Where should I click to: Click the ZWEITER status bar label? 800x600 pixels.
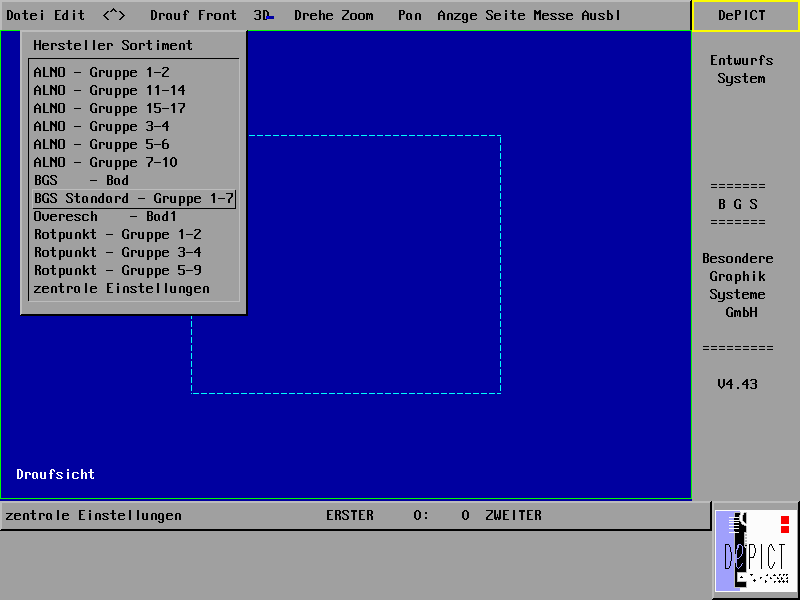click(513, 515)
